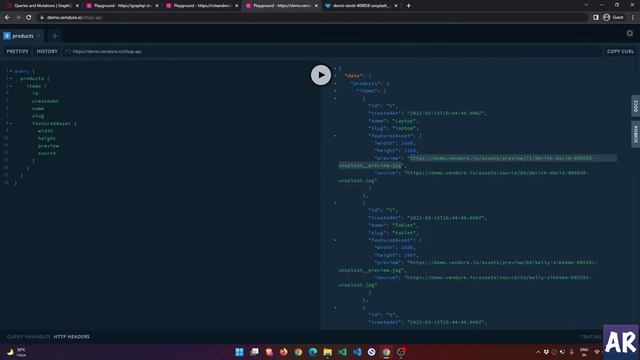
Task: Click the createdAt field in query
Action: point(45,101)
